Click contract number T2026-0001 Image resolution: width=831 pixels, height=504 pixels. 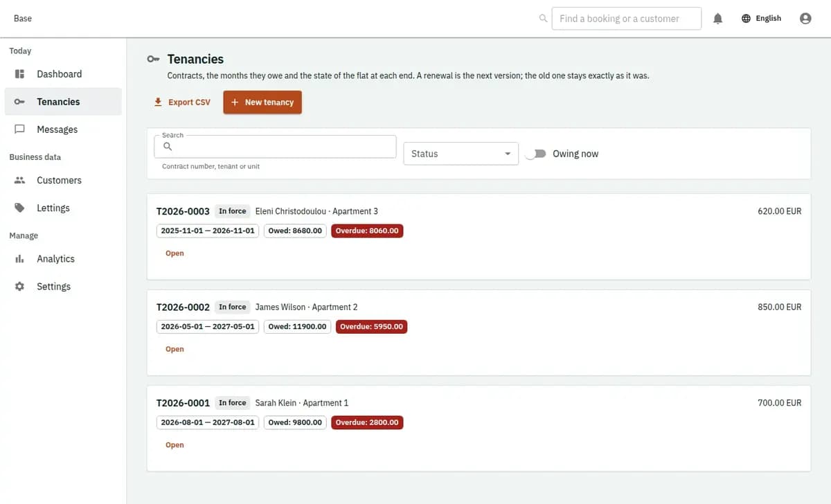point(183,403)
